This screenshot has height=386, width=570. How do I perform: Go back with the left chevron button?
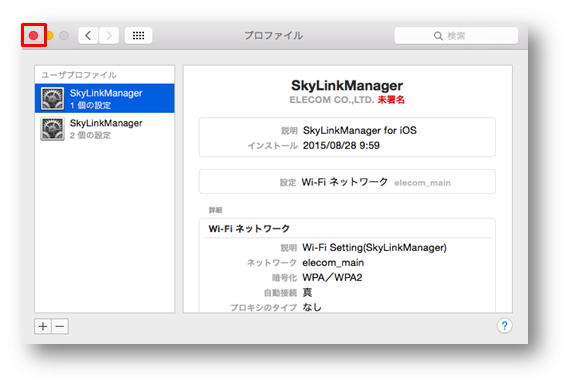[x=88, y=35]
